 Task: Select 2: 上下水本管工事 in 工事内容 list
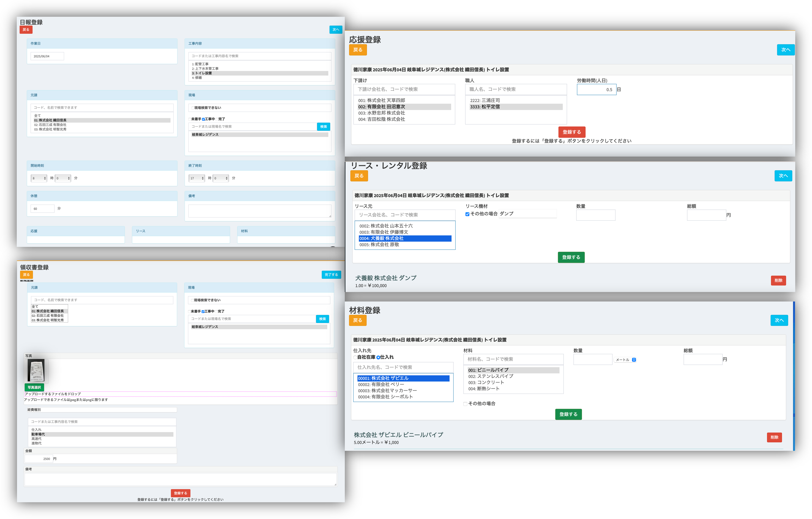[x=260, y=68]
